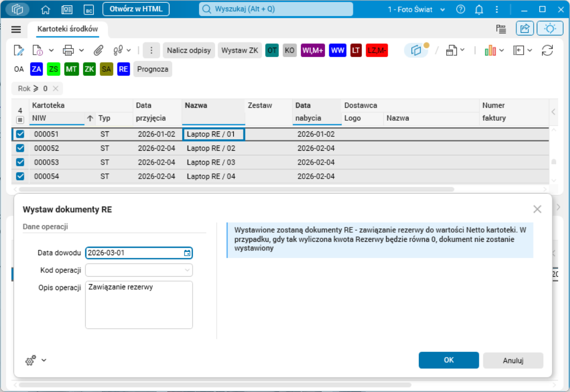Viewport: 570px width, 392px height.
Task: Click the Otwórz w HTML button
Action: [136, 9]
